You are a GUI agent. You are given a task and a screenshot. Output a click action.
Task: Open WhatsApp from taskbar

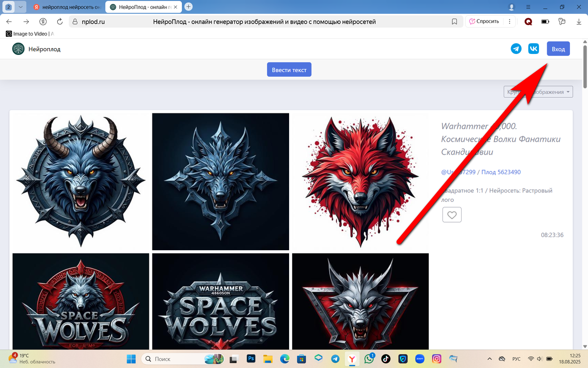coord(368,359)
